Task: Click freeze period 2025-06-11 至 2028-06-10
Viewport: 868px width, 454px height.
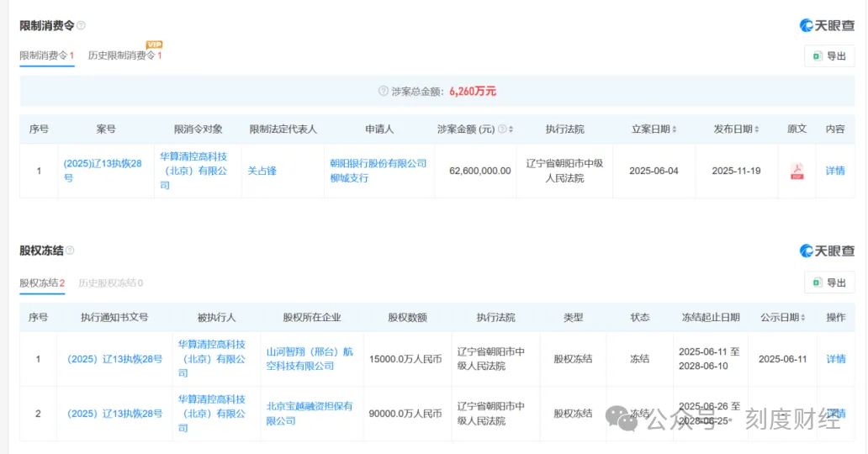Action: [x=709, y=359]
